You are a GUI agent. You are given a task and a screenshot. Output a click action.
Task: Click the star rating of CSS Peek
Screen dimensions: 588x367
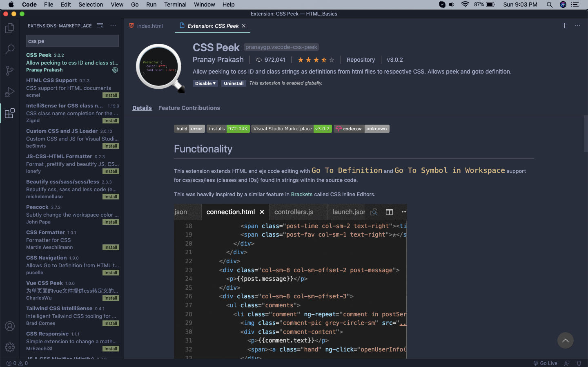(x=316, y=60)
